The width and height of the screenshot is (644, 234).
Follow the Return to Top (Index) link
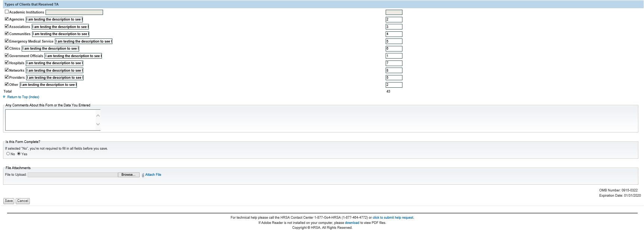23,97
